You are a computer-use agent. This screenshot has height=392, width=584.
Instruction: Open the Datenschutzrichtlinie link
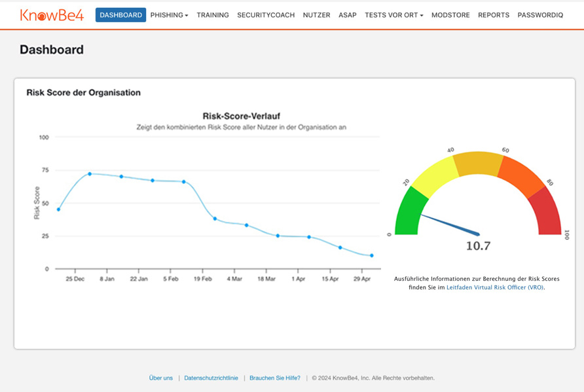[211, 378]
